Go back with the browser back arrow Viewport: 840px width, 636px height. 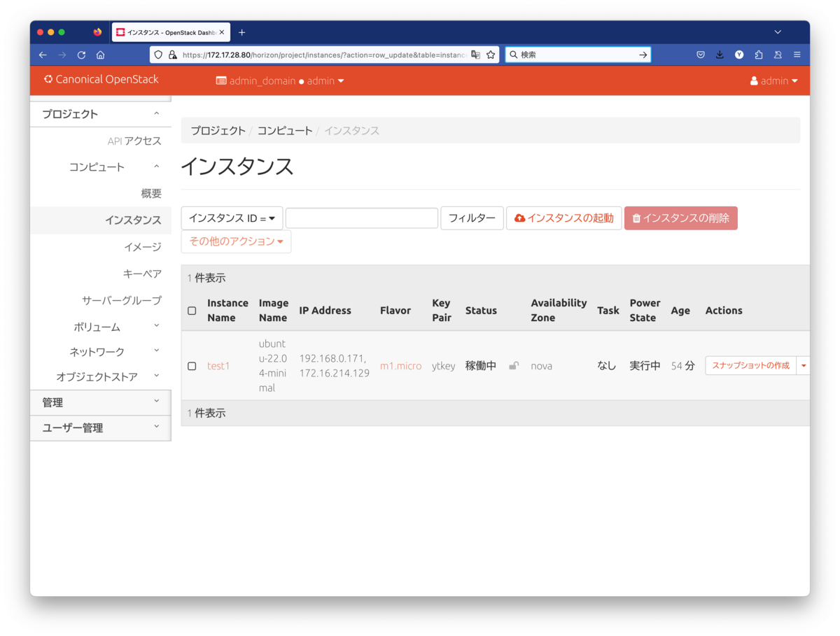[43, 55]
